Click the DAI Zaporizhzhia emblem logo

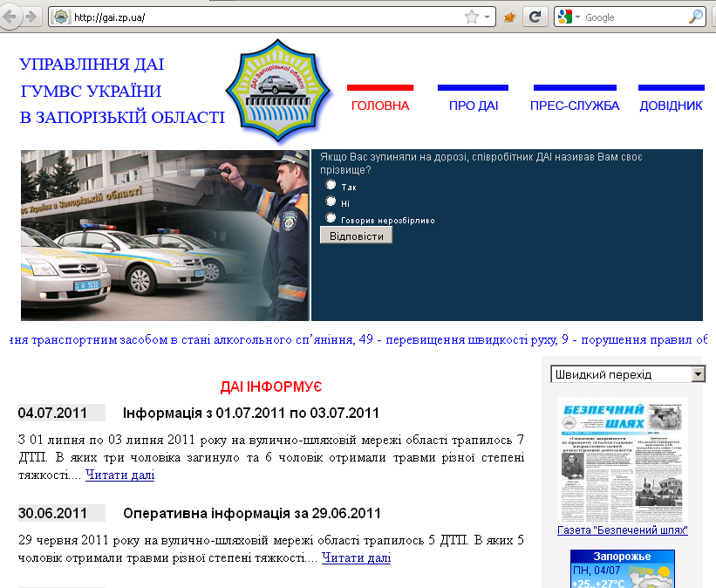pos(279,91)
